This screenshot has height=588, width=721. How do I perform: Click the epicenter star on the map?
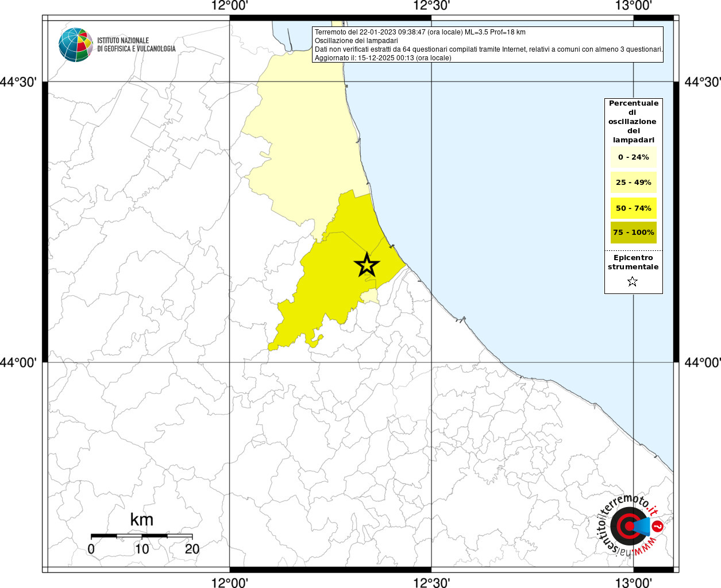click(367, 265)
